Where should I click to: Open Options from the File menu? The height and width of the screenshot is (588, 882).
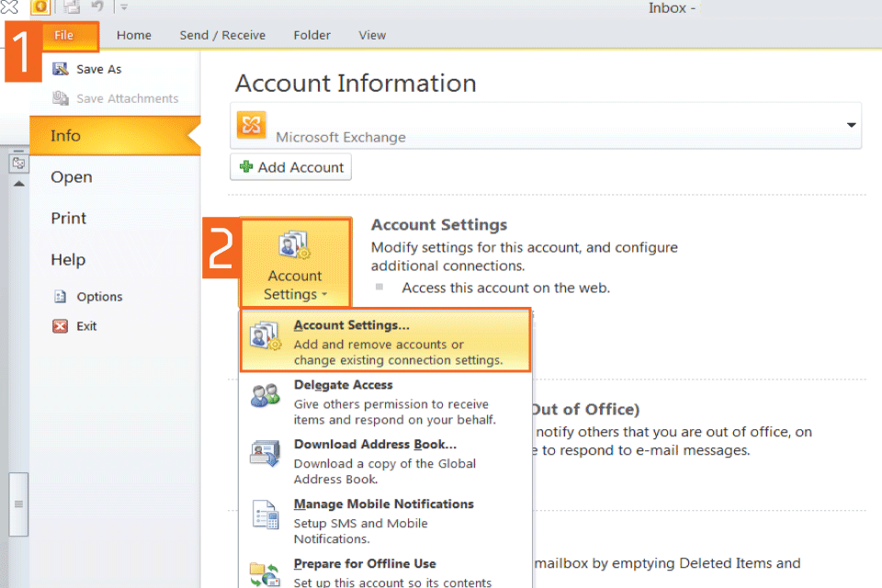tap(99, 297)
